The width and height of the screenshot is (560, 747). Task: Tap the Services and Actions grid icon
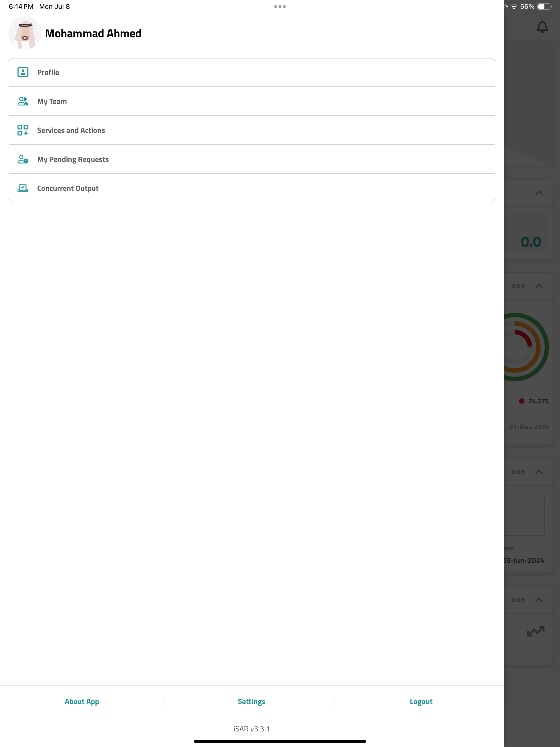[x=23, y=130]
